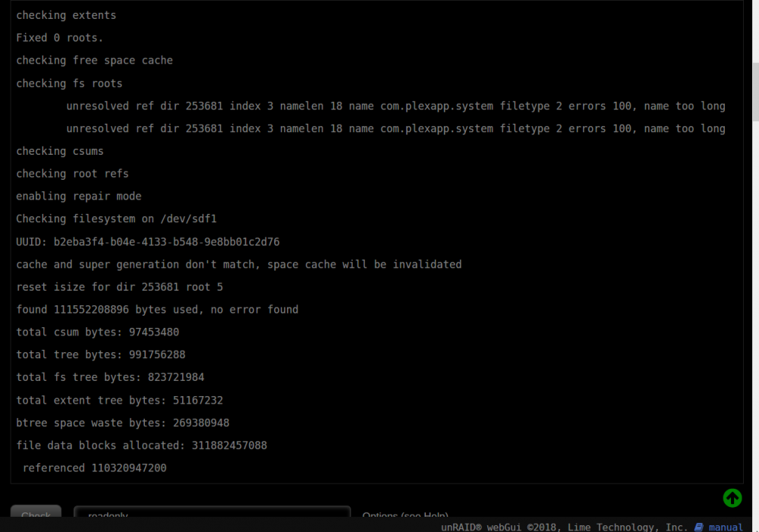
Task: Select the 'checking free space cache' line
Action: 94,61
